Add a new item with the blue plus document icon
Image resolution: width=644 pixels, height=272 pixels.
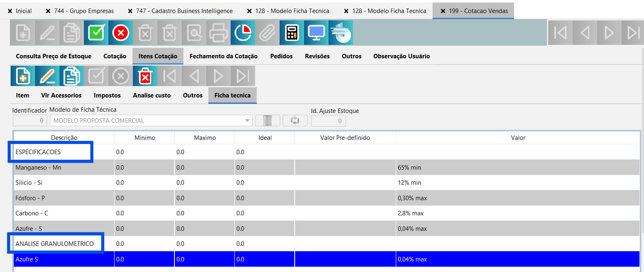click(x=23, y=76)
